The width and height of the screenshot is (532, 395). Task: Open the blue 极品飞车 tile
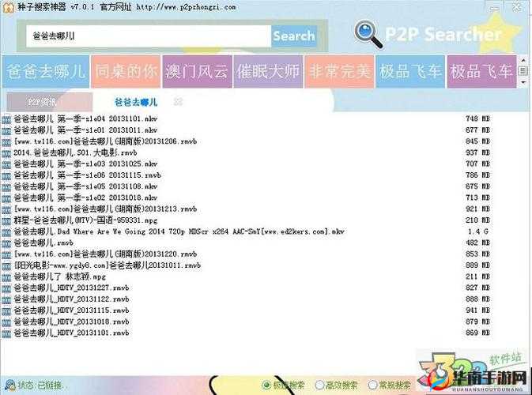tap(410, 72)
